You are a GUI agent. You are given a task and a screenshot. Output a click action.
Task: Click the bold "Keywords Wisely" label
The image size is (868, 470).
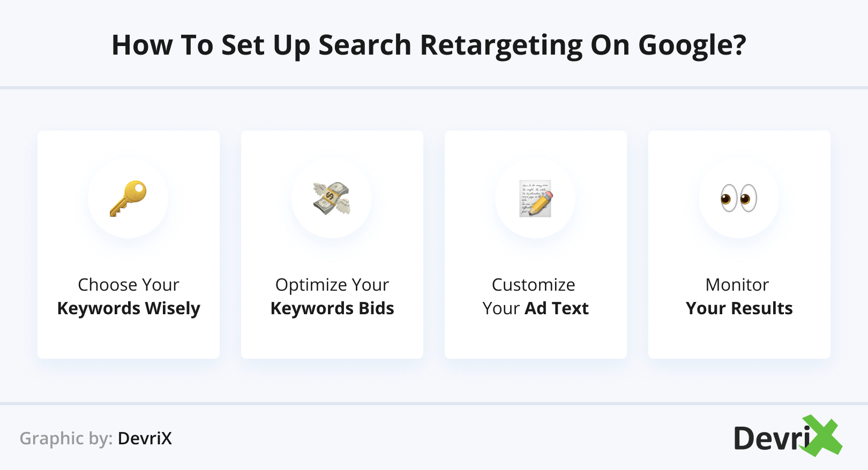129,308
